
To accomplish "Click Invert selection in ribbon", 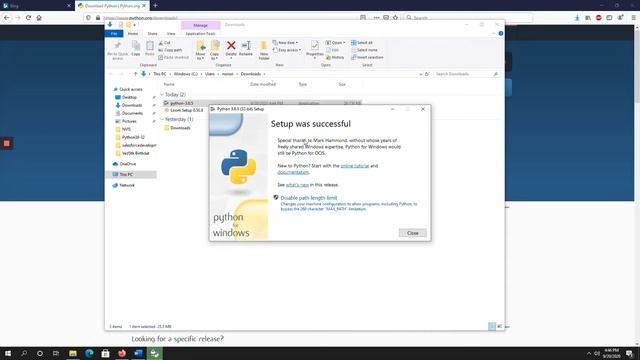I will coord(367,58).
